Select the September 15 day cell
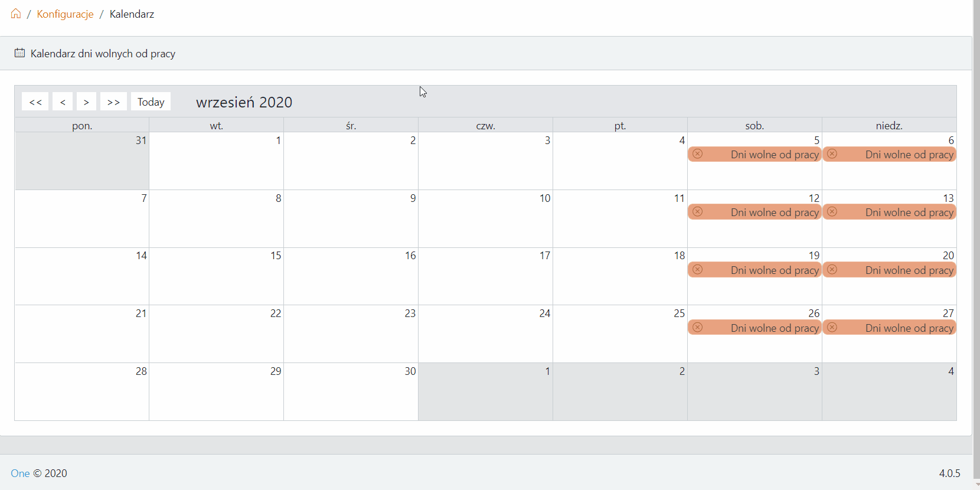Viewport: 980px width, 490px height. point(217,276)
